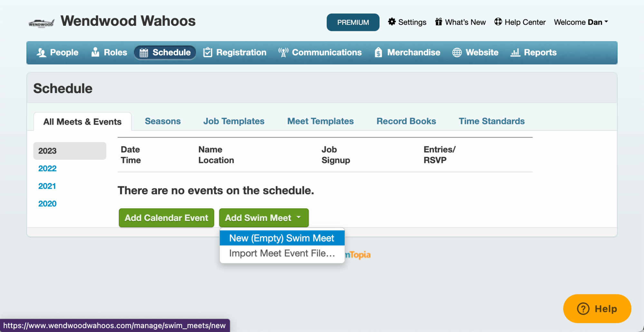The width and height of the screenshot is (644, 332).
Task: Click the What's New gift icon
Action: point(438,22)
